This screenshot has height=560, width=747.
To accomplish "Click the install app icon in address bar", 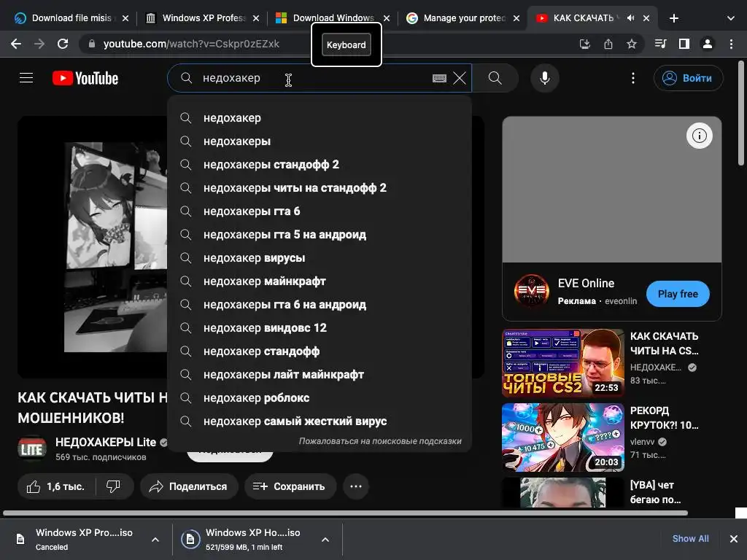I will [x=584, y=44].
